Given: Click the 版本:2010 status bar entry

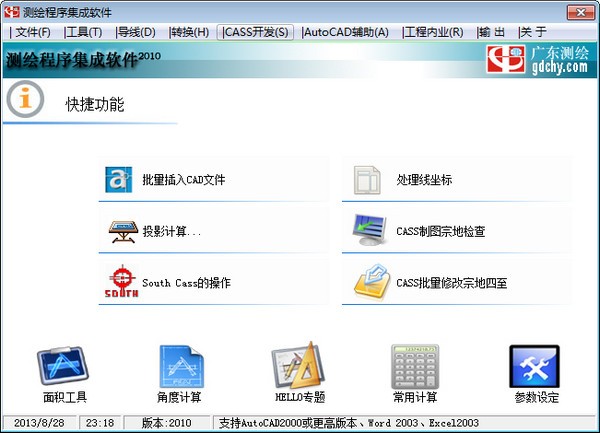Looking at the screenshot, I should (167, 423).
